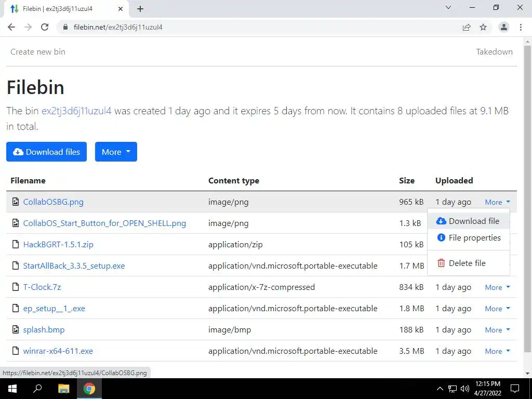This screenshot has width=532, height=399.
Task: Click the padlock site info icon
Action: (x=66, y=27)
